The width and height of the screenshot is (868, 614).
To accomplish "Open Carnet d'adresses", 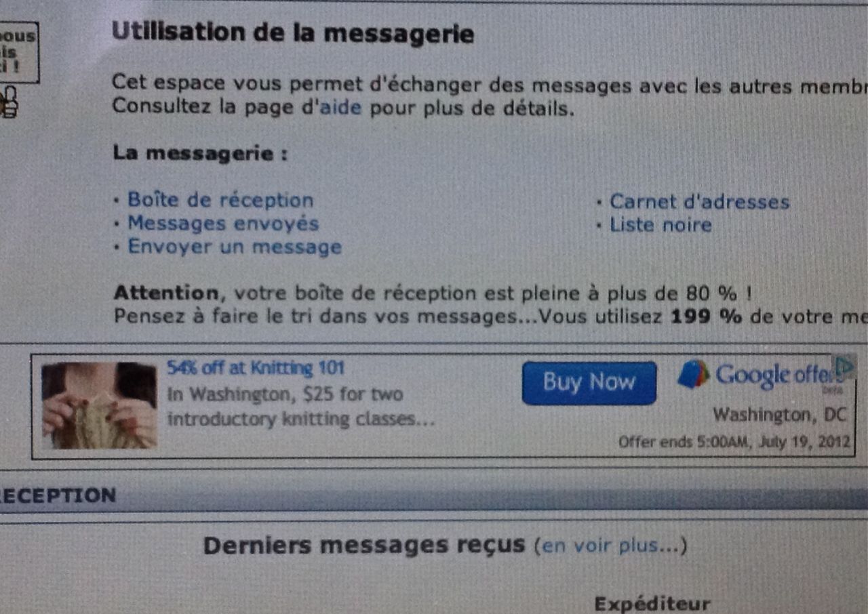I will (699, 202).
